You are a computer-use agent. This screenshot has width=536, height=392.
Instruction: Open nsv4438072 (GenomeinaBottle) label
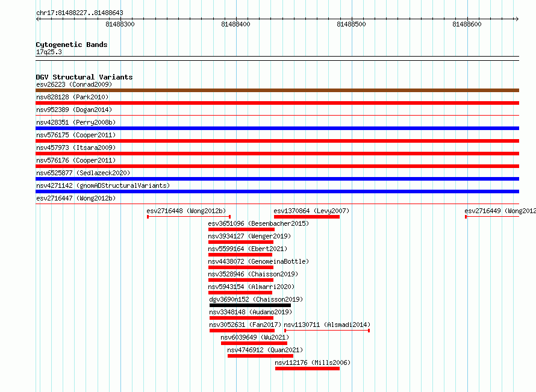tap(258, 261)
